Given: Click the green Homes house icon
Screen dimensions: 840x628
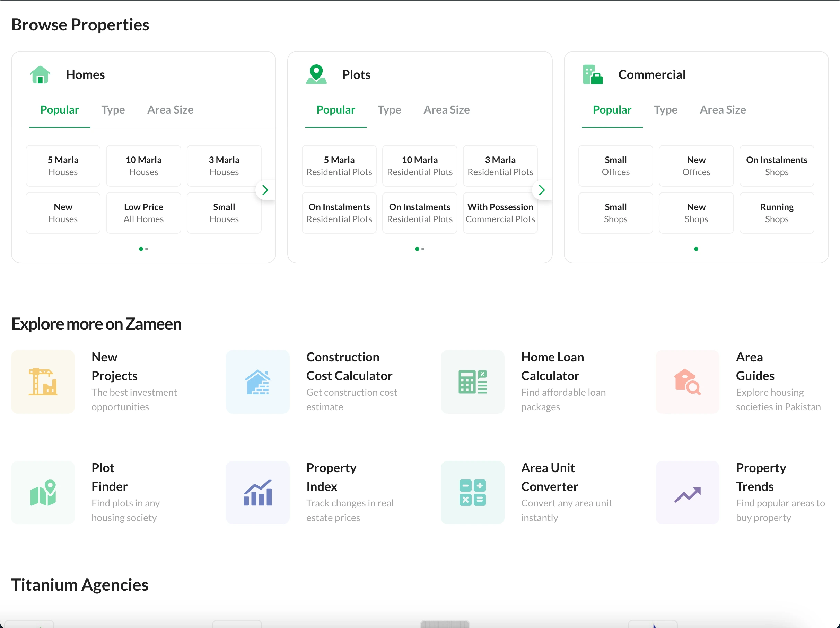Looking at the screenshot, I should tap(40, 74).
